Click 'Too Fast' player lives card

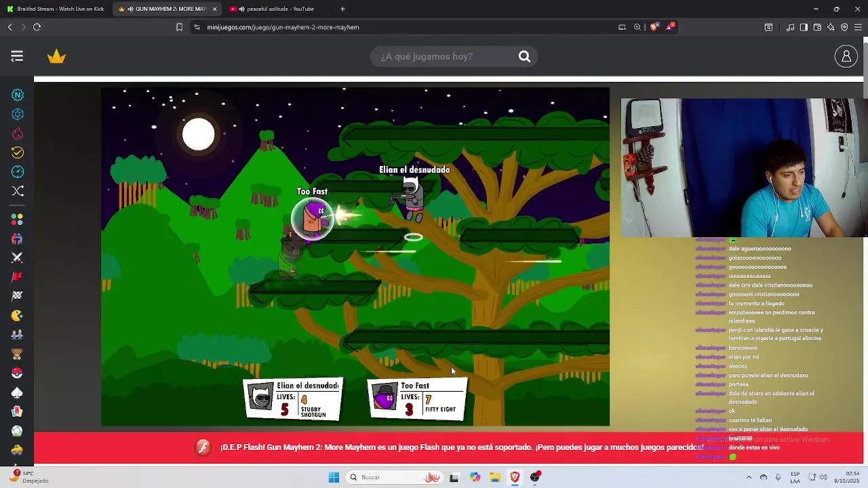pyautogui.click(x=418, y=399)
